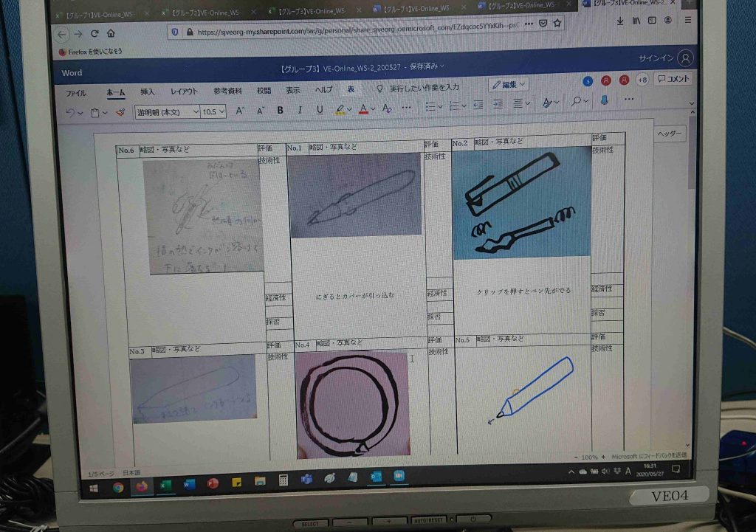This screenshot has width=756, height=532.
Task: Apply the yellow text highlight color
Action: click(340, 109)
